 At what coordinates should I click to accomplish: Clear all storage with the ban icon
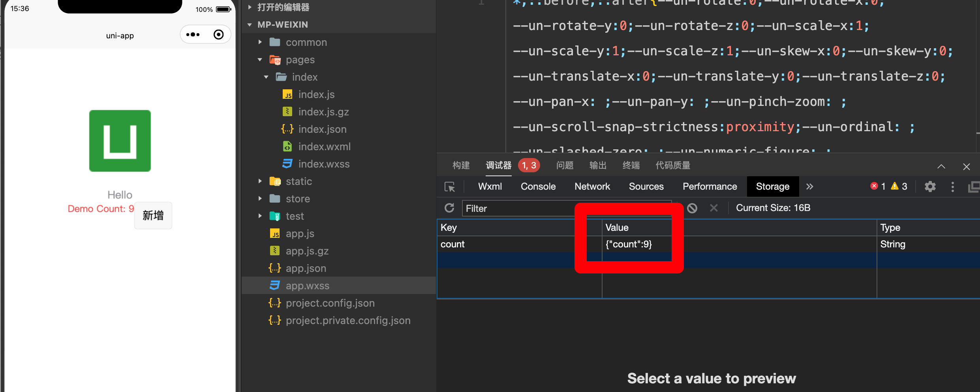click(692, 208)
